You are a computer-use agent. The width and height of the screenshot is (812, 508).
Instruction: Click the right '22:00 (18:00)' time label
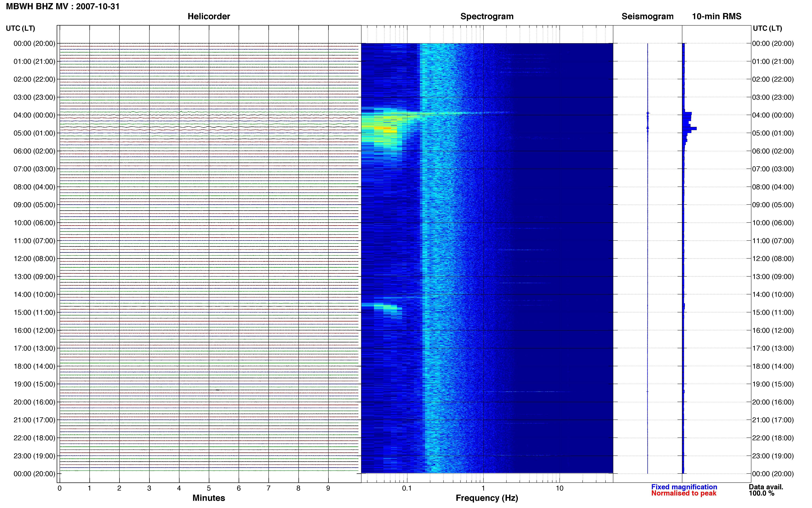(773, 438)
